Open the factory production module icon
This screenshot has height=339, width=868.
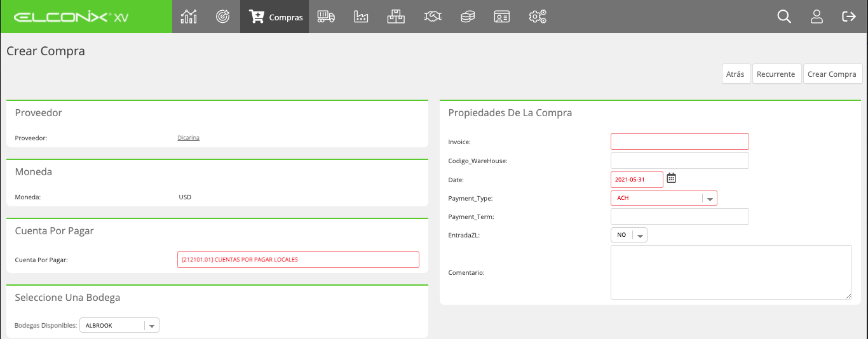[361, 17]
